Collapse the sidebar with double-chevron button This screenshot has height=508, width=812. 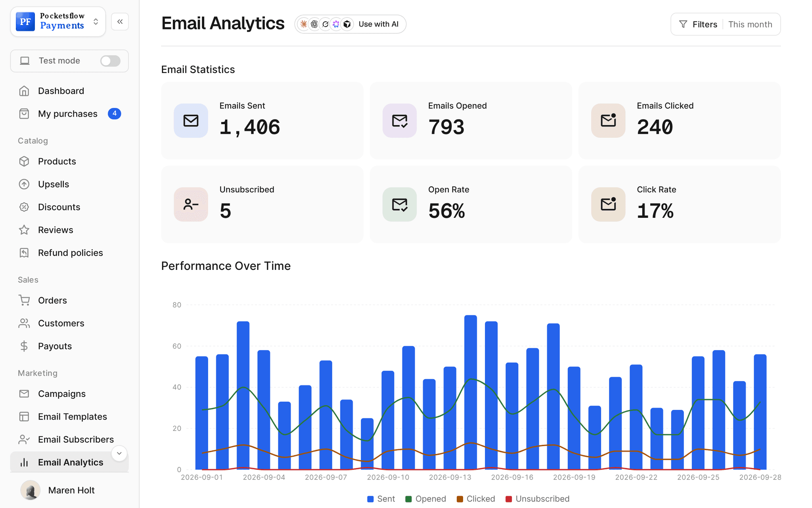point(120,21)
